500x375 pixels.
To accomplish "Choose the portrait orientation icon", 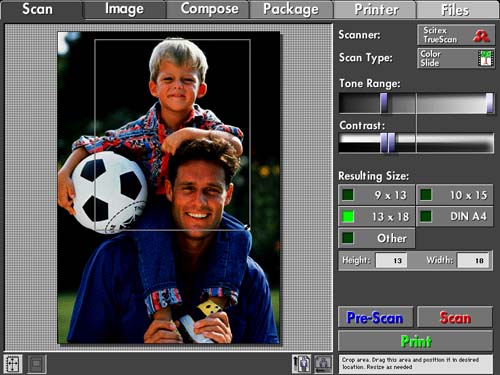I will tap(302, 363).
